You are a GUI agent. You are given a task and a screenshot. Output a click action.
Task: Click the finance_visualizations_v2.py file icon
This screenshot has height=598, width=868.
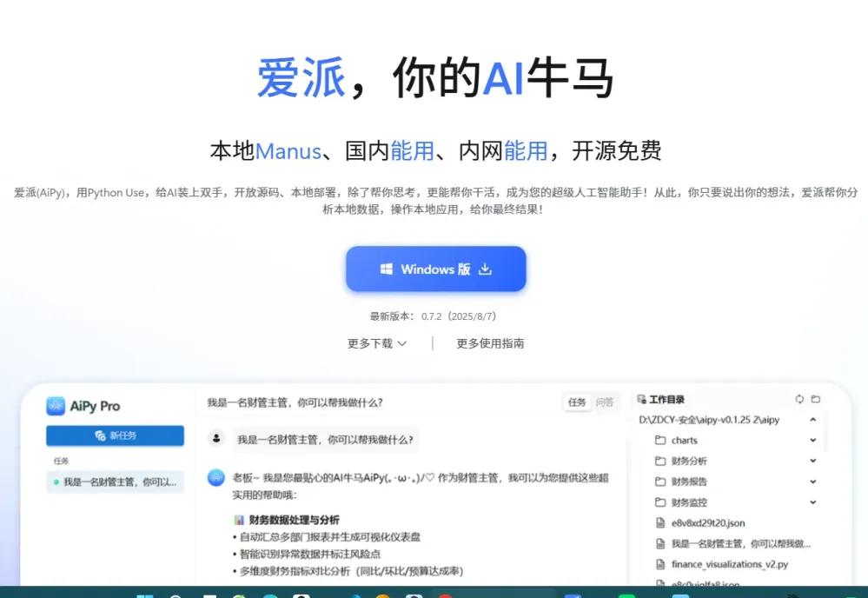[x=660, y=564]
